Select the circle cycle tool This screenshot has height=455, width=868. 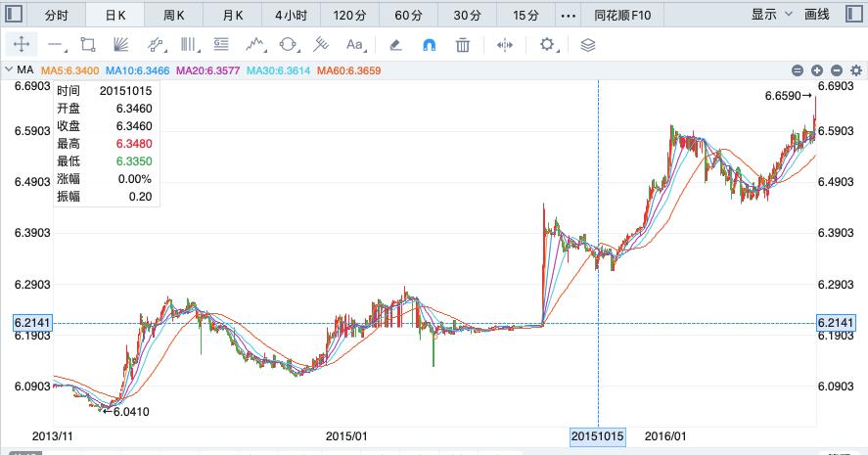(289, 45)
